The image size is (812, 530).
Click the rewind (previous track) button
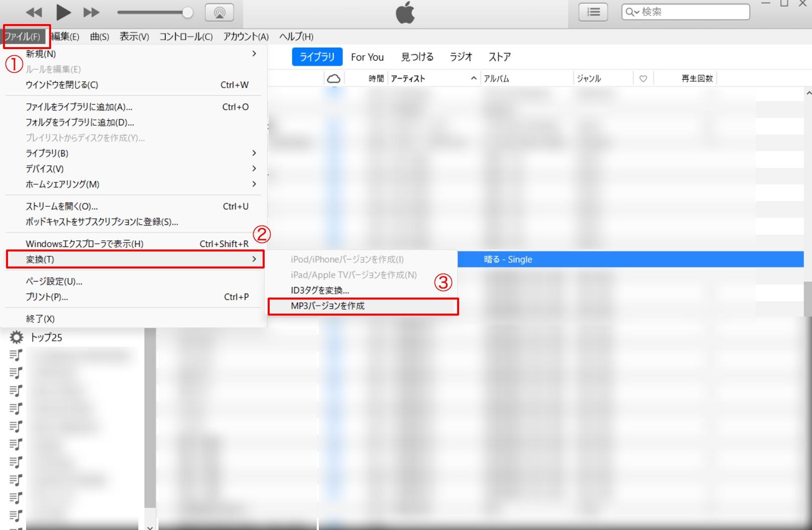click(34, 13)
